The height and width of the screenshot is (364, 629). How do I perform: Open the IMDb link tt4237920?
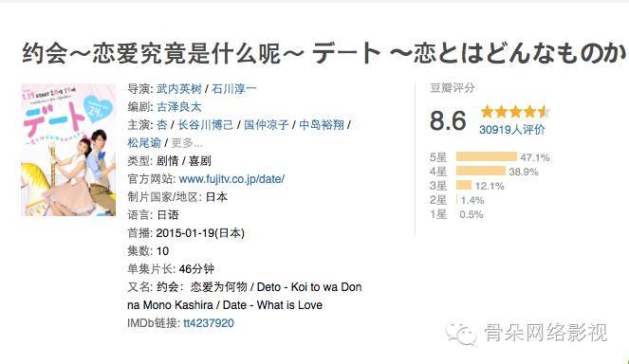click(208, 323)
